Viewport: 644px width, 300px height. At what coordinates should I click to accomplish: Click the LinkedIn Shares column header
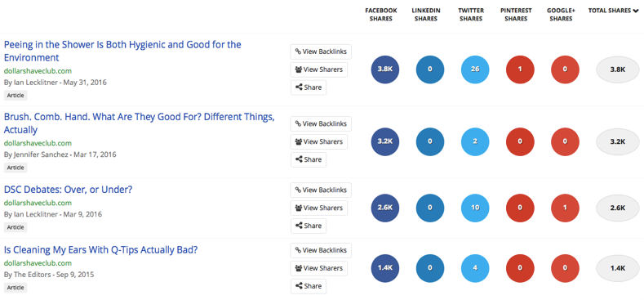pos(426,15)
